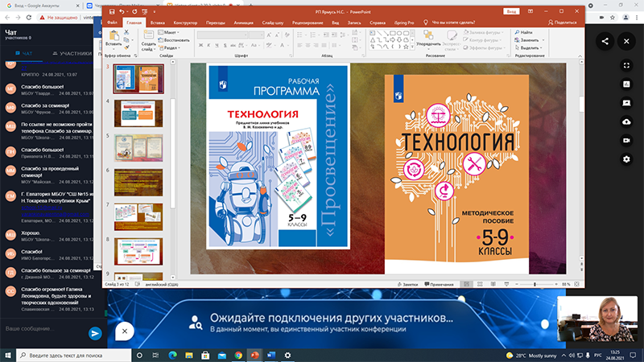644x362 pixels.
Task: Open the Макет layout dropdown
Action: point(169,32)
